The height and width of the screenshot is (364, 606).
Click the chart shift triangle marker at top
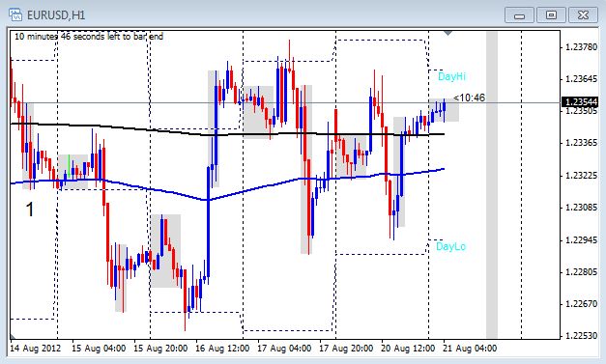[x=447, y=33]
